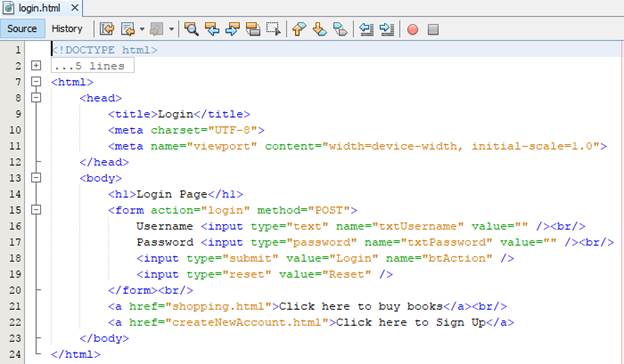Click the '...5 lines' folded placeholder
Image resolution: width=624 pixels, height=364 pixels.
[x=93, y=66]
